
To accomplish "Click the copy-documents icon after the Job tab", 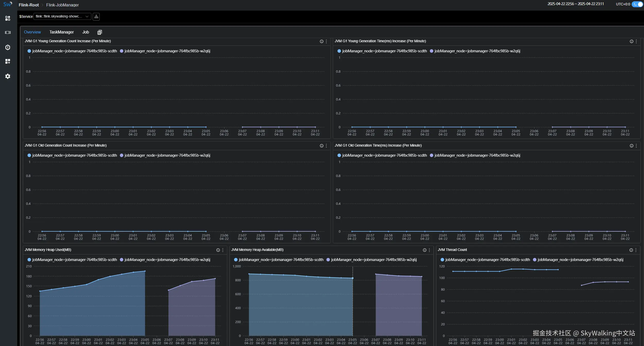I will [x=100, y=32].
